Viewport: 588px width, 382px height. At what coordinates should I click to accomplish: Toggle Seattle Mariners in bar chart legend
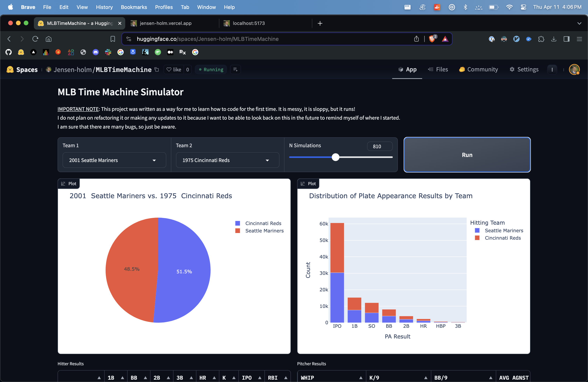[499, 230]
